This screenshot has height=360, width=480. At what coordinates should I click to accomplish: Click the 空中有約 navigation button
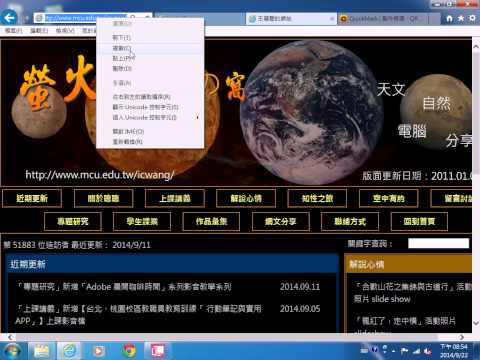pyautogui.click(x=389, y=198)
